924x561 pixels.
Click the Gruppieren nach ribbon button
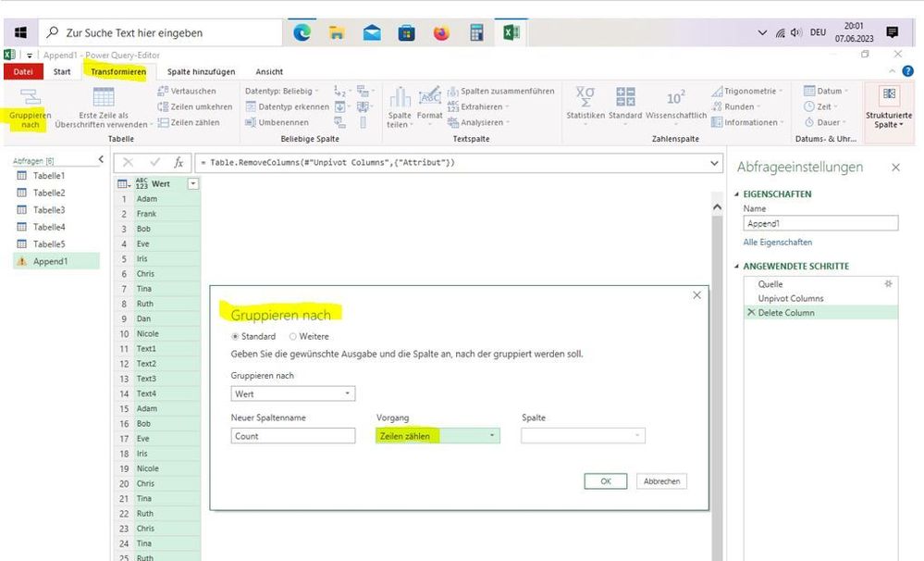pyautogui.click(x=30, y=109)
